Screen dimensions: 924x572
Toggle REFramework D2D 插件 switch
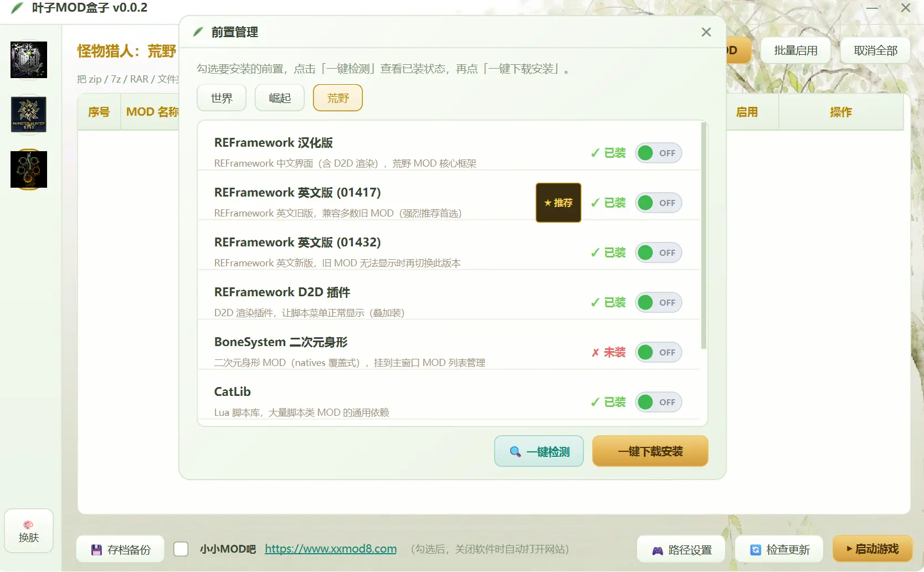pyautogui.click(x=659, y=302)
